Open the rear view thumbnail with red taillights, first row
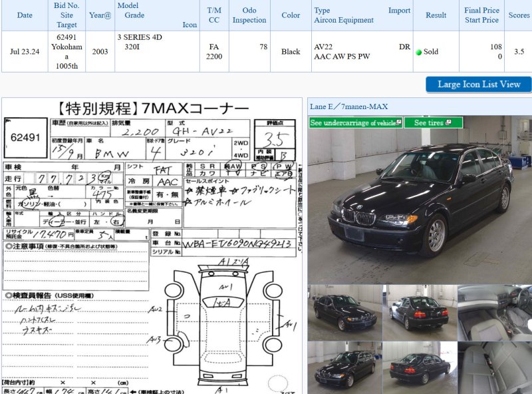This screenshot has height=394, width=532. (x=420, y=313)
